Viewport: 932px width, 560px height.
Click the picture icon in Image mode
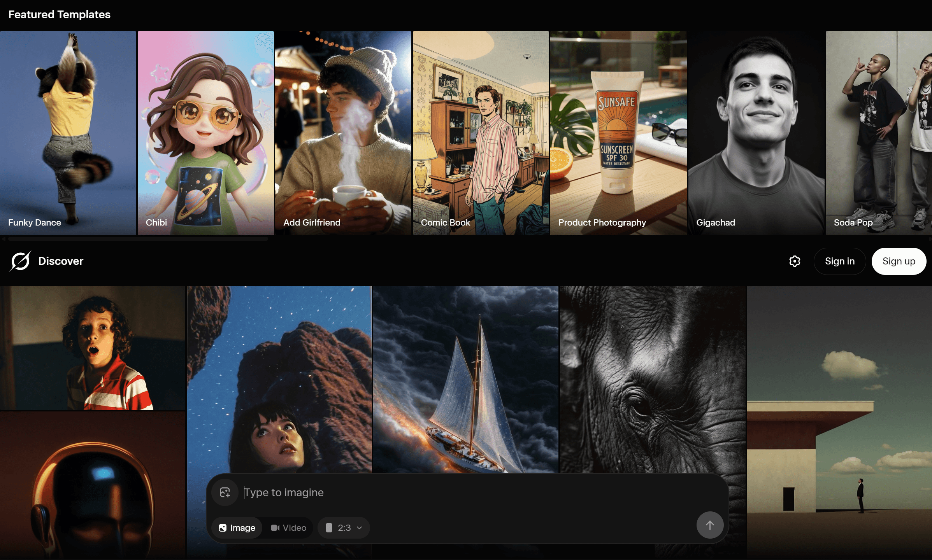pyautogui.click(x=223, y=528)
